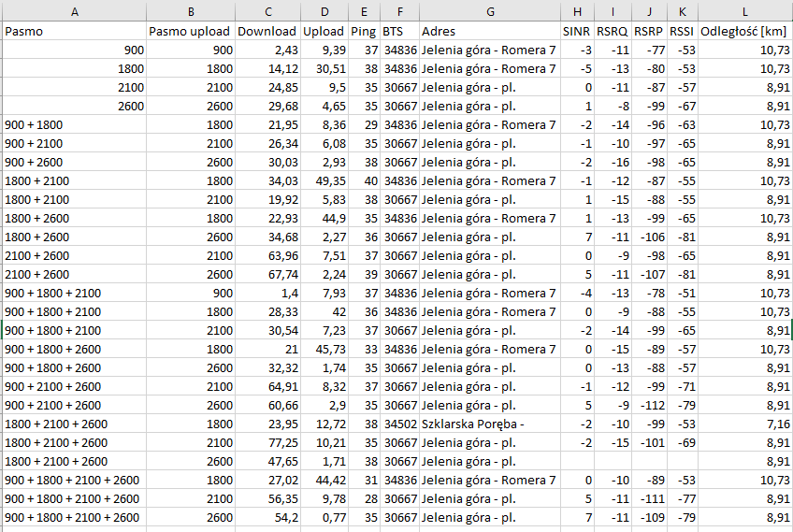Select the Pasmo cell '900 + 1800'

[x=75, y=125]
